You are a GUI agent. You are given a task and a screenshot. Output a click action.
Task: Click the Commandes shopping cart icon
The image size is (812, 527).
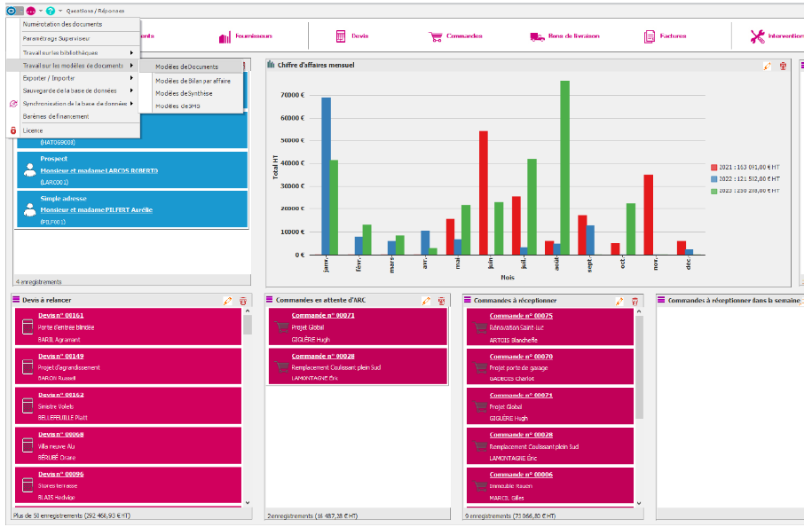point(436,36)
